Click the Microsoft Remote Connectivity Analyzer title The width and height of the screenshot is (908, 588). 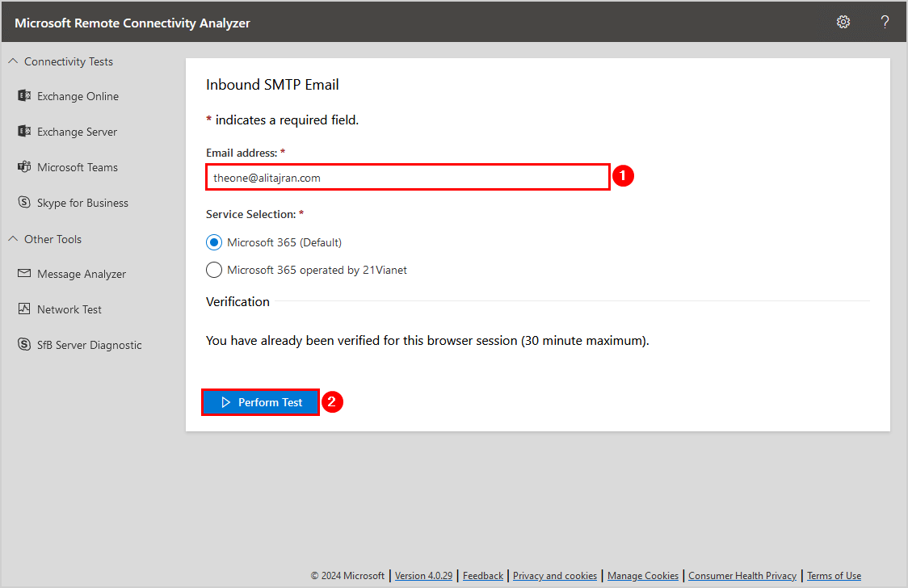click(x=132, y=23)
